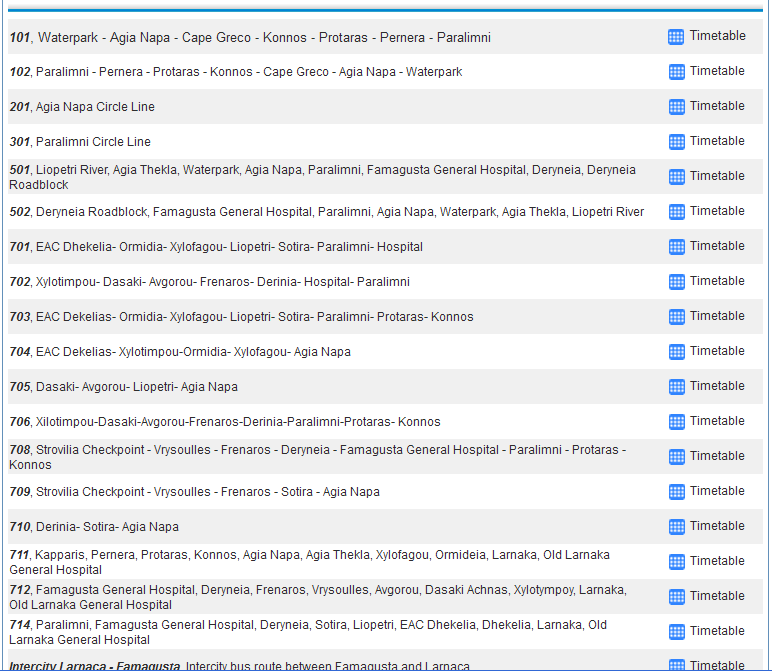Open Timetable link for route 706

pyautogui.click(x=716, y=421)
